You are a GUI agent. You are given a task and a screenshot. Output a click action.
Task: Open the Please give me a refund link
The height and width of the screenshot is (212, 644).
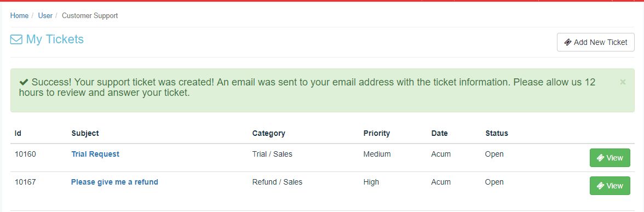point(114,182)
